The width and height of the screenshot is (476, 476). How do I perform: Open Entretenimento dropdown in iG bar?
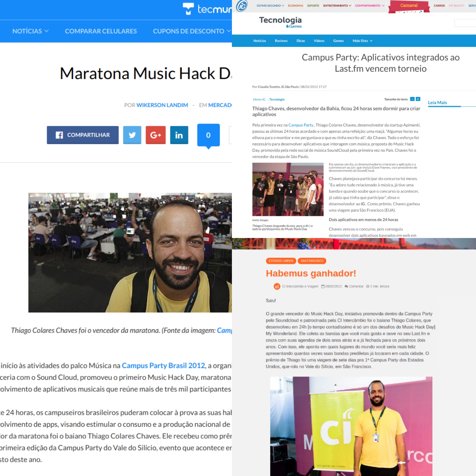[x=337, y=5]
